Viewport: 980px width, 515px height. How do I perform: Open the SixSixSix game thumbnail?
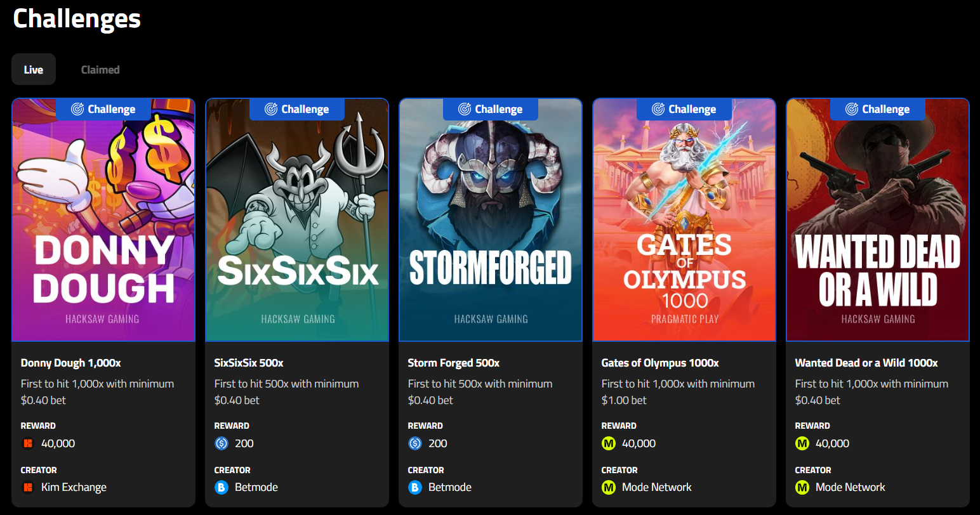(297, 220)
